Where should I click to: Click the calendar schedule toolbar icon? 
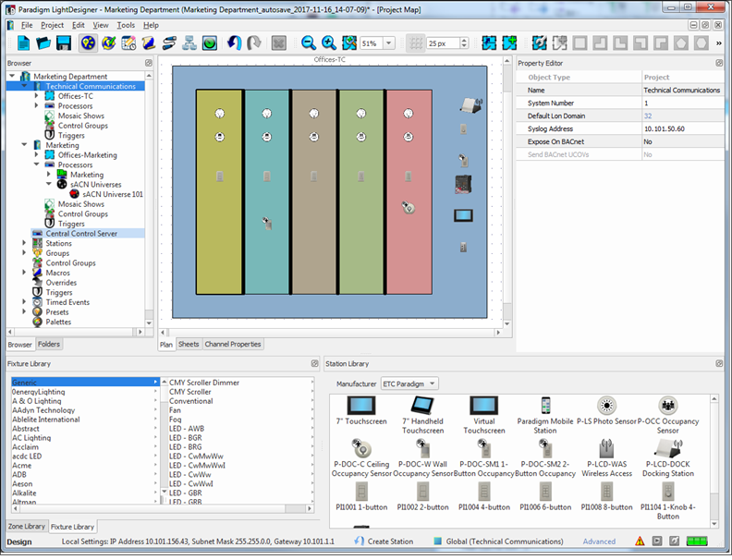click(128, 43)
